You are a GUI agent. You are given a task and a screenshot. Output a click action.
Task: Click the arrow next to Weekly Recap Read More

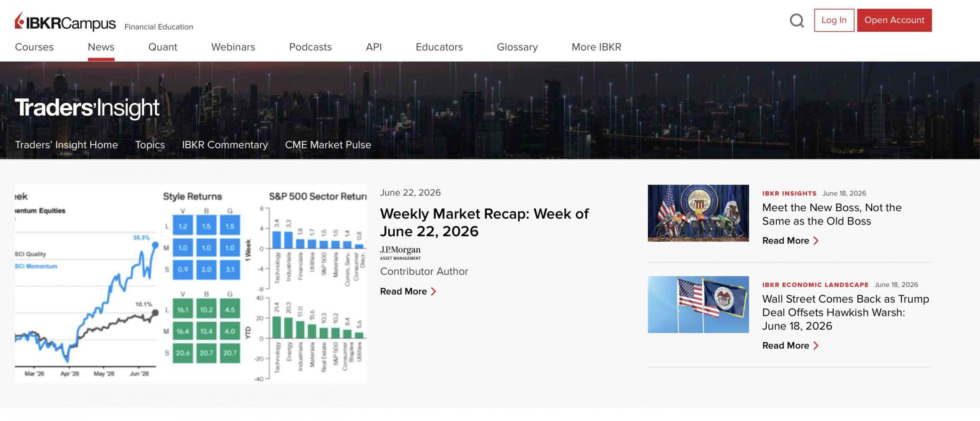(x=433, y=292)
